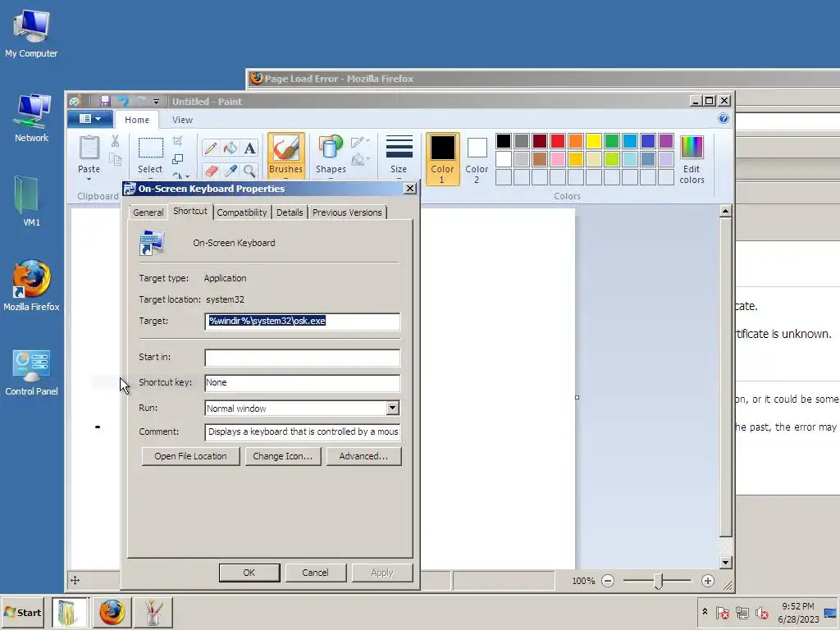
Task: Click the empty Start in field
Action: (x=303, y=358)
